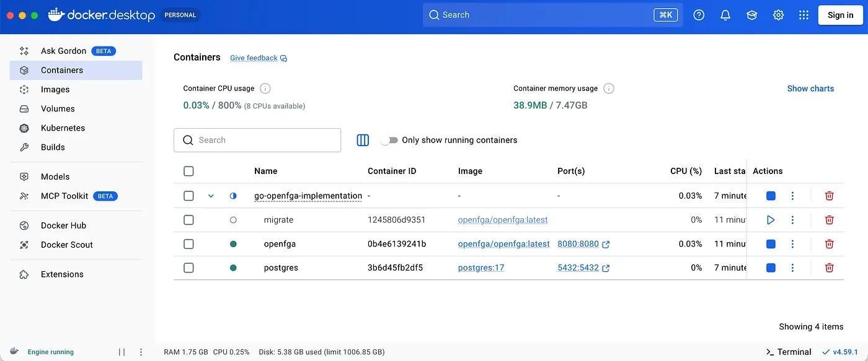Image resolution: width=868 pixels, height=361 pixels.
Task: Go to Containers in the sidebar
Action: pos(76,70)
